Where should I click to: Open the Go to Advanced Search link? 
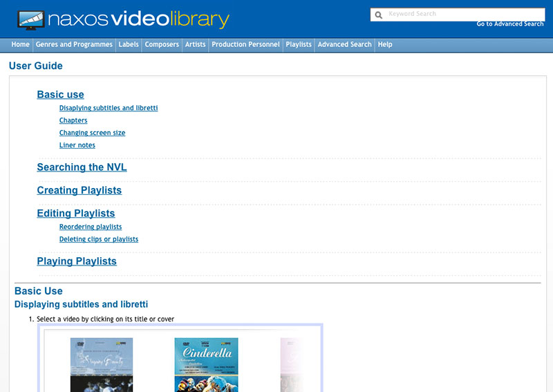[x=509, y=24]
